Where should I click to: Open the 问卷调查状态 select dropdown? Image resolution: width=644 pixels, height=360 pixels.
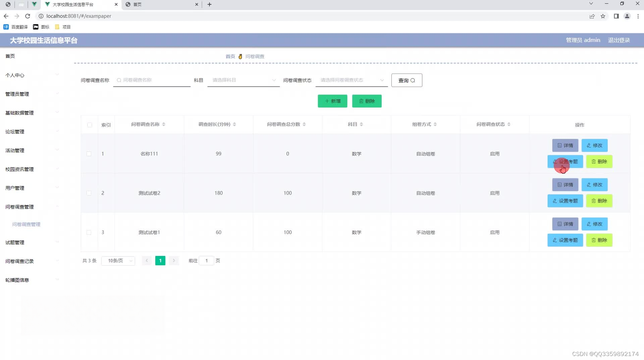pos(352,80)
